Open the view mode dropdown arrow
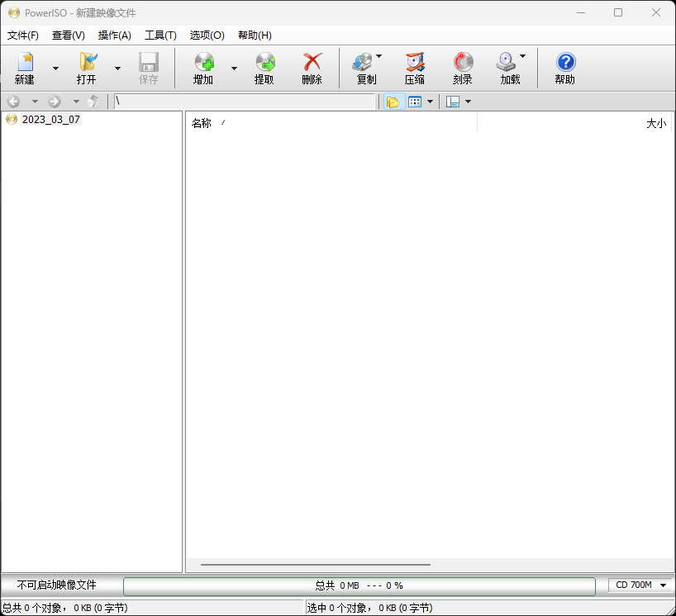The image size is (676, 616). [x=430, y=102]
